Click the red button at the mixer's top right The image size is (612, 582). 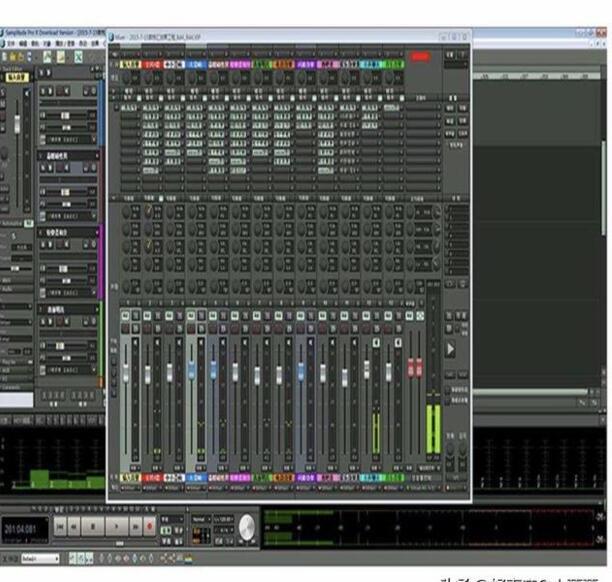pyautogui.click(x=420, y=57)
